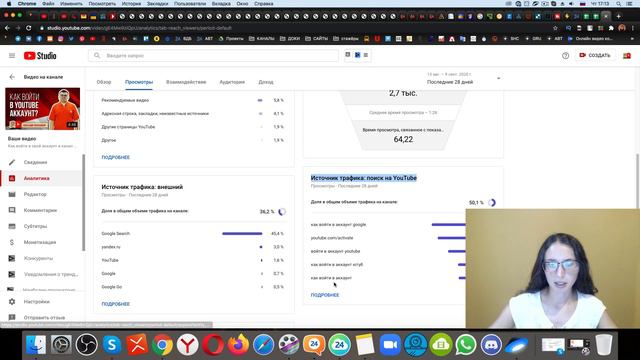The width and height of the screenshot is (640, 360).
Task: Open Firefox from the dock
Action: pyautogui.click(x=238, y=344)
